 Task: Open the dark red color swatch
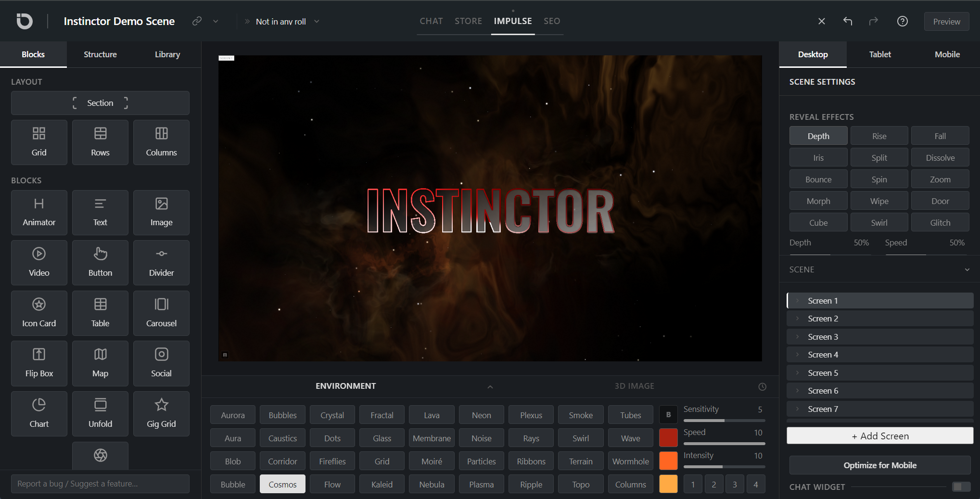[668, 437]
